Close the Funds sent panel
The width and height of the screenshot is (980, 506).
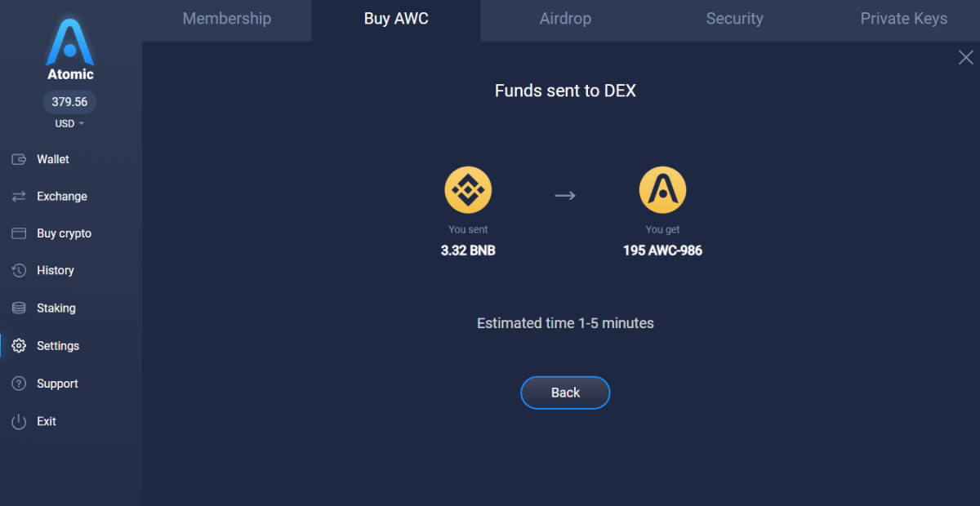point(965,57)
